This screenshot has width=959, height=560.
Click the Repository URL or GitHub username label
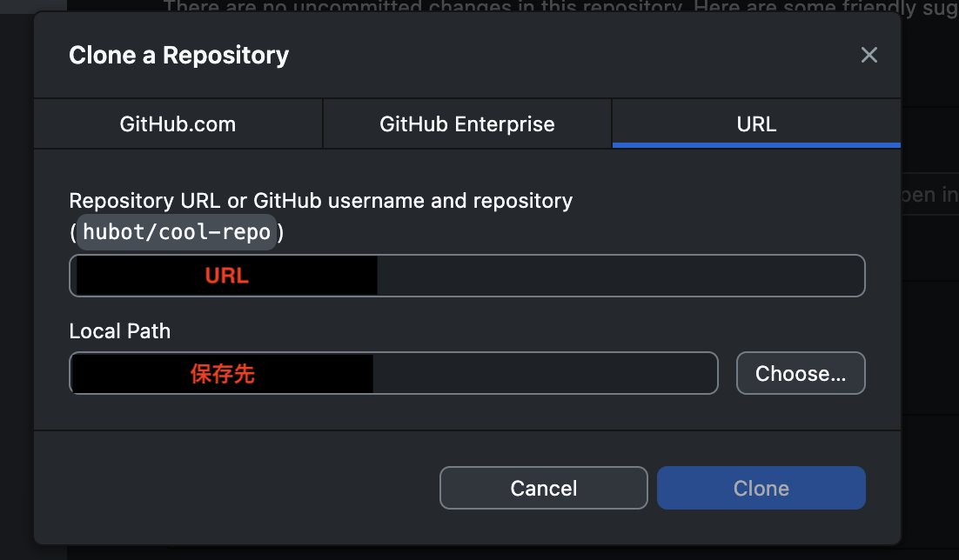320,201
